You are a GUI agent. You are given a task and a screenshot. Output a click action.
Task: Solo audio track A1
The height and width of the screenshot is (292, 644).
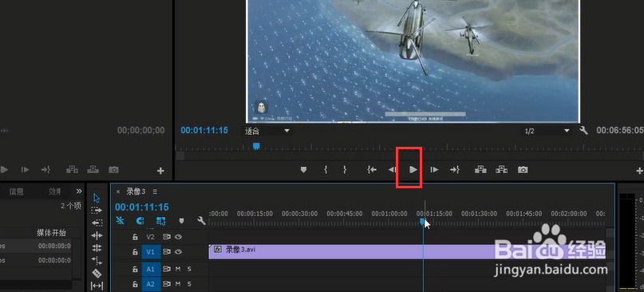click(x=189, y=270)
